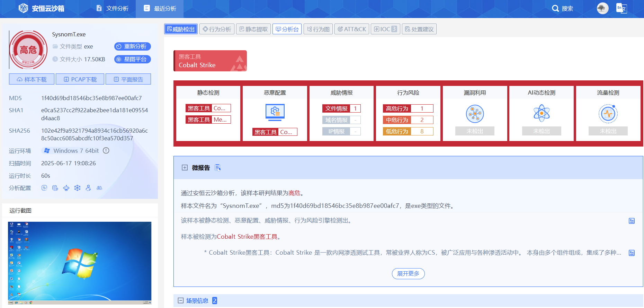Click the AI动态检测 atom icon
This screenshot has height=308, width=644.
pos(542,113)
